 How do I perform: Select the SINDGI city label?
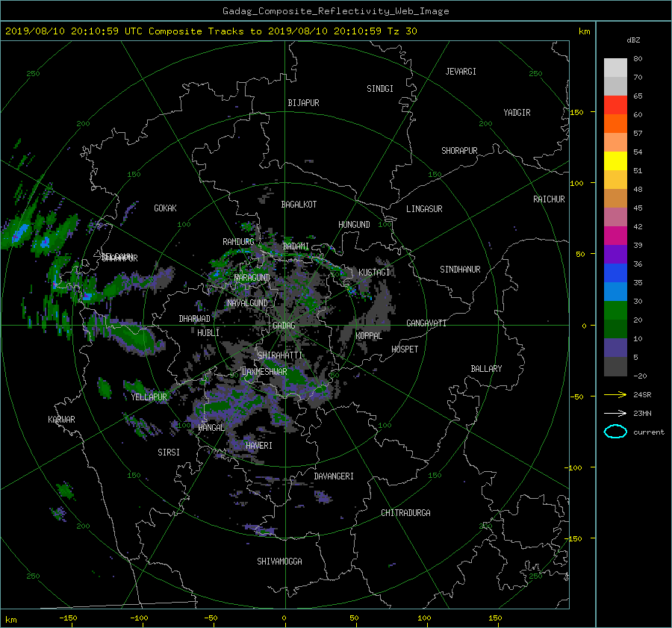(x=380, y=89)
